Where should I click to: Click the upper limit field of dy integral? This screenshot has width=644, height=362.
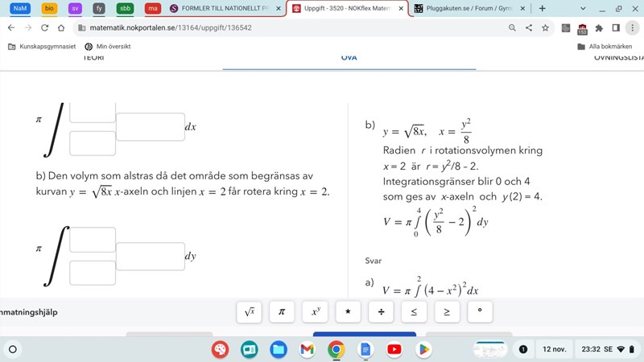(x=93, y=239)
